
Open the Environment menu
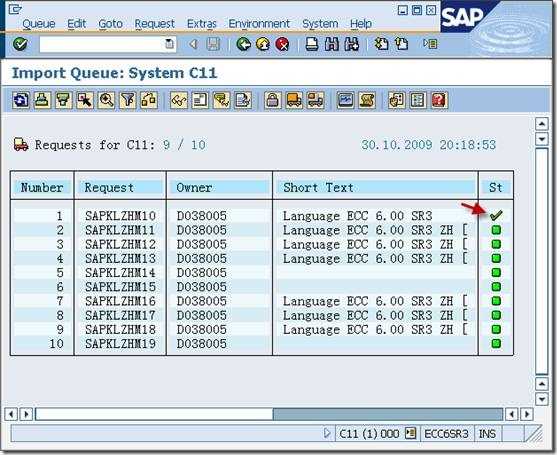[259, 24]
